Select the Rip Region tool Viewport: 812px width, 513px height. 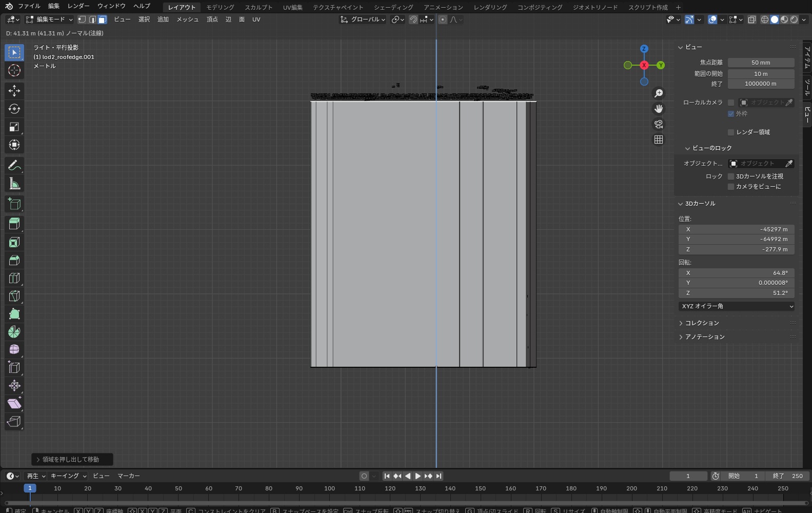(x=14, y=422)
